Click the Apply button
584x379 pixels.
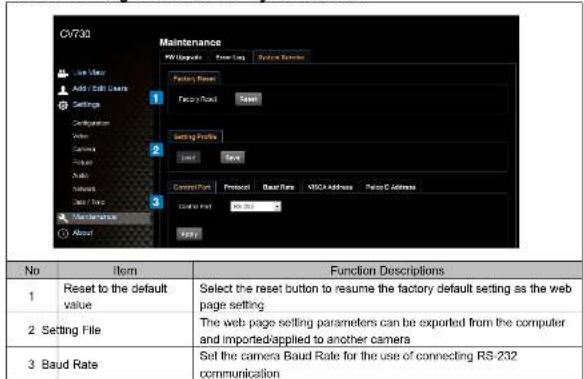click(189, 234)
